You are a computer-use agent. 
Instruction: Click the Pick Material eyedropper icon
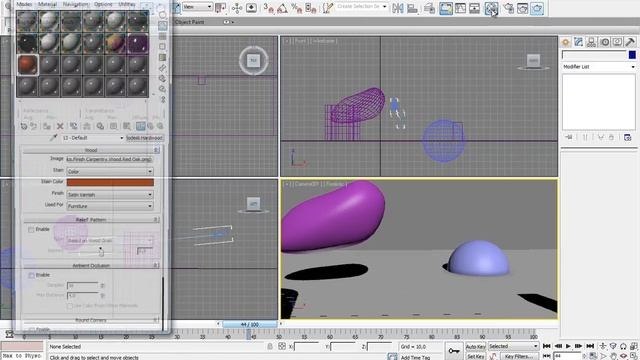tap(53, 138)
